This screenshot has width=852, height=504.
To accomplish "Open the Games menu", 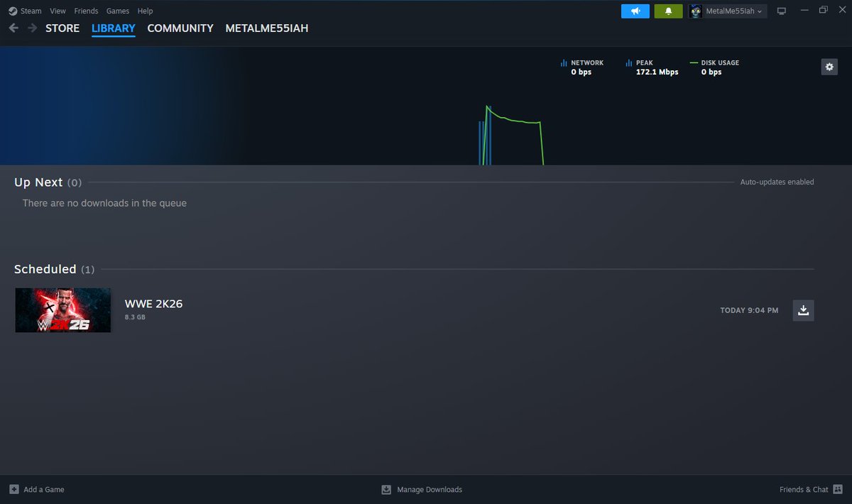I will coord(118,11).
